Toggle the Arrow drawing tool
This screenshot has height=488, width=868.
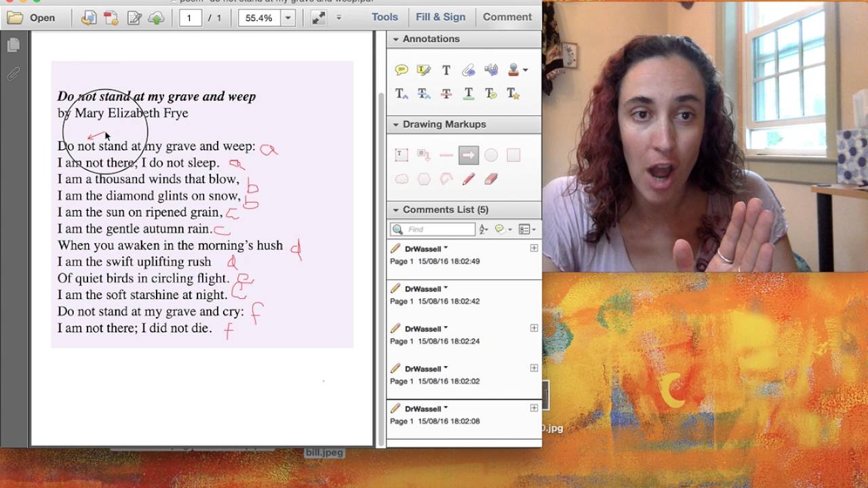pos(469,155)
